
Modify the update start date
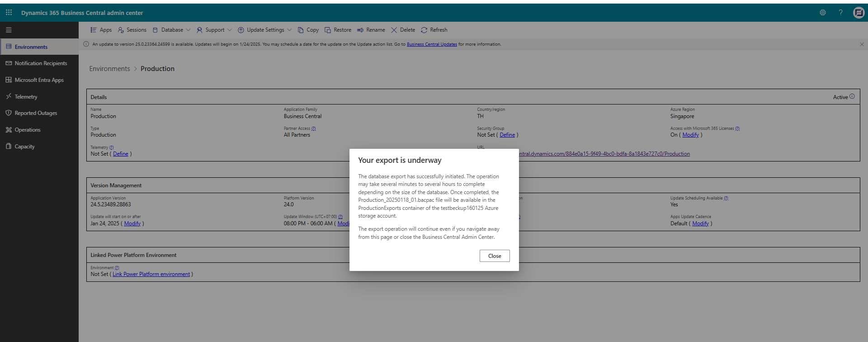(132, 223)
